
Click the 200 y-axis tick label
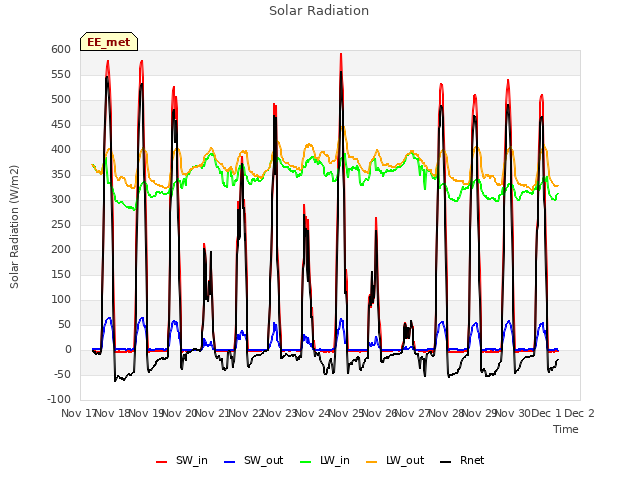point(61,249)
